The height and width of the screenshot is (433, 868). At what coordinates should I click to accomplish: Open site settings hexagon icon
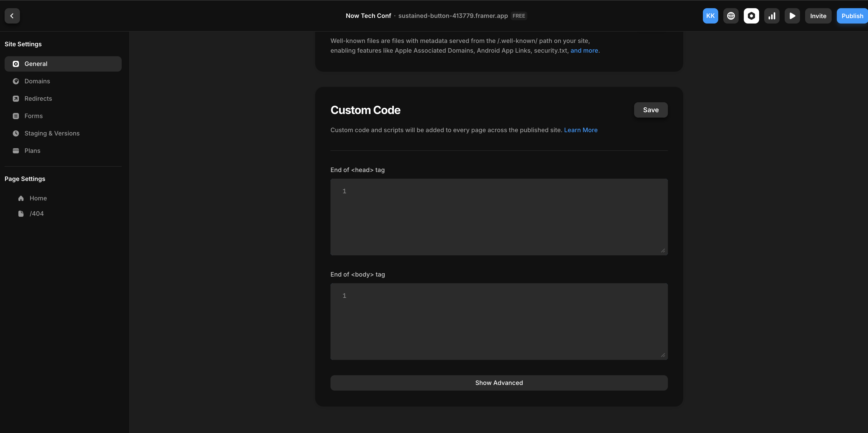click(751, 16)
